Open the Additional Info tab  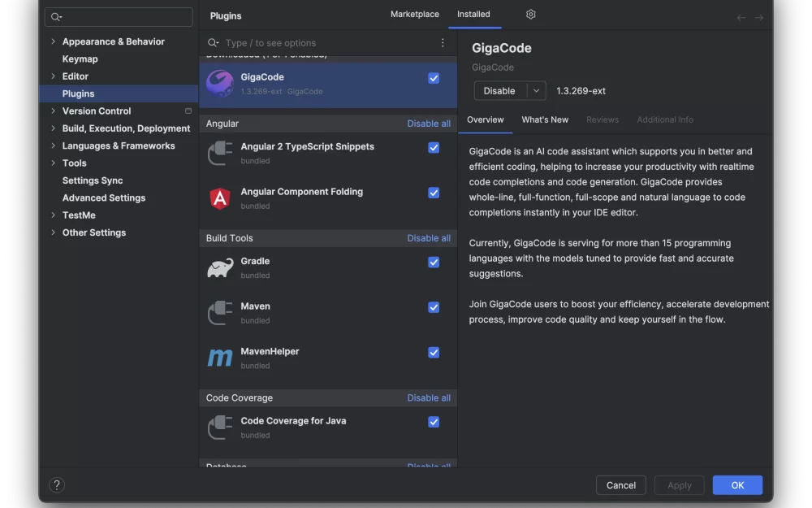click(x=665, y=119)
